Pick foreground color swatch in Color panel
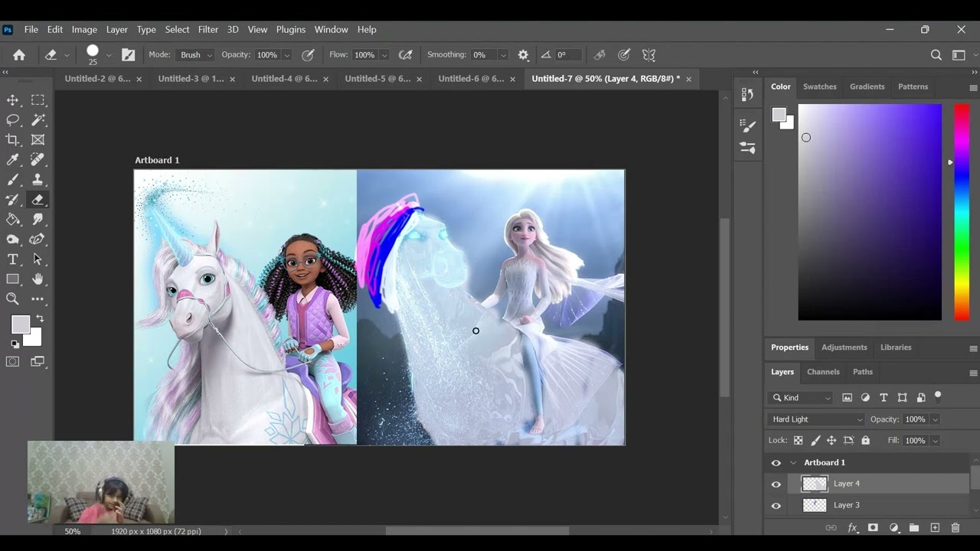 (779, 115)
